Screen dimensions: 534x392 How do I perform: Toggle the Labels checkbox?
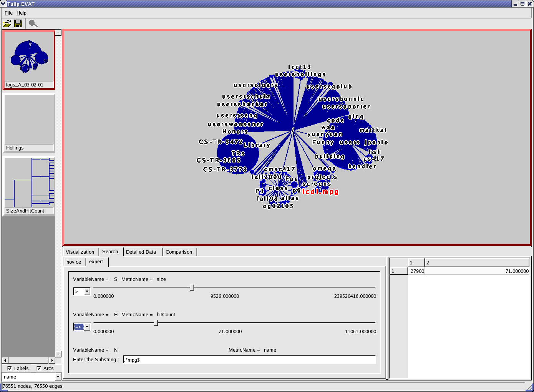(10, 368)
